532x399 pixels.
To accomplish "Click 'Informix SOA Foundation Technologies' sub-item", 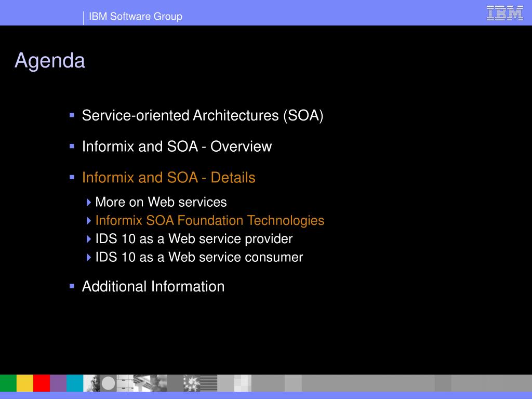I will point(210,220).
